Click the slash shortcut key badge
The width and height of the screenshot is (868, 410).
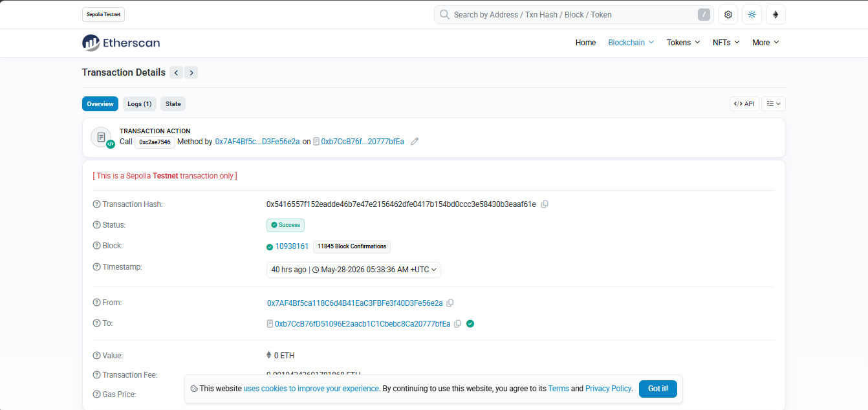[x=704, y=14]
